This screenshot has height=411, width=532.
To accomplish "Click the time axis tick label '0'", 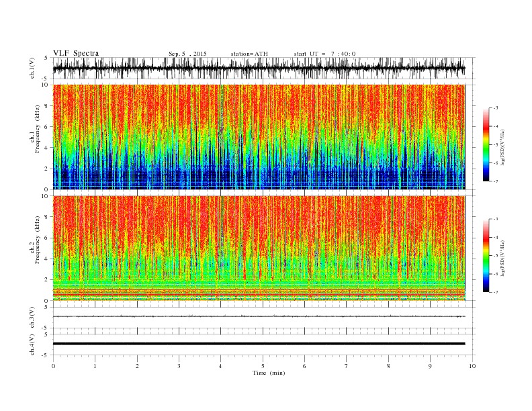I will pos(53,366).
